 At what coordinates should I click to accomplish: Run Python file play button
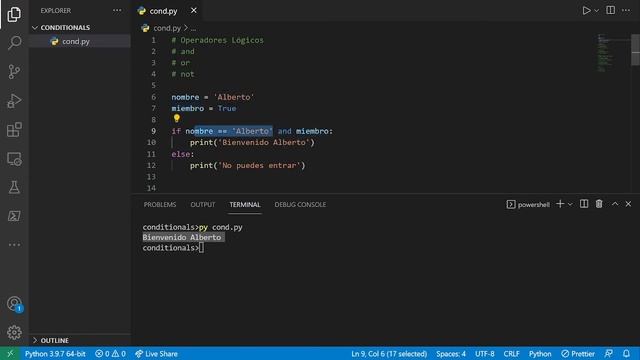coord(586,11)
